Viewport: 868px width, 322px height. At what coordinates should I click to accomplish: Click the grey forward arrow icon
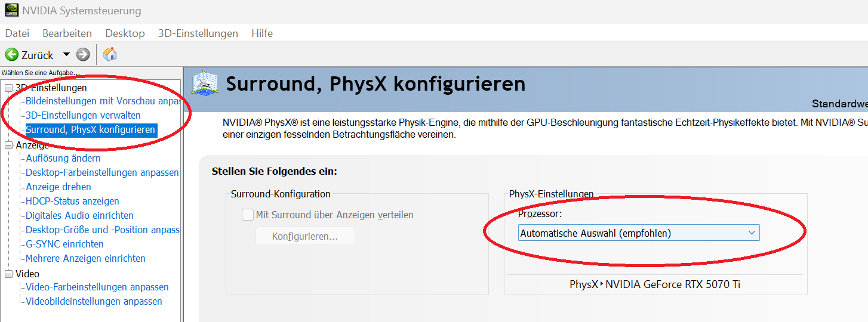coord(83,55)
